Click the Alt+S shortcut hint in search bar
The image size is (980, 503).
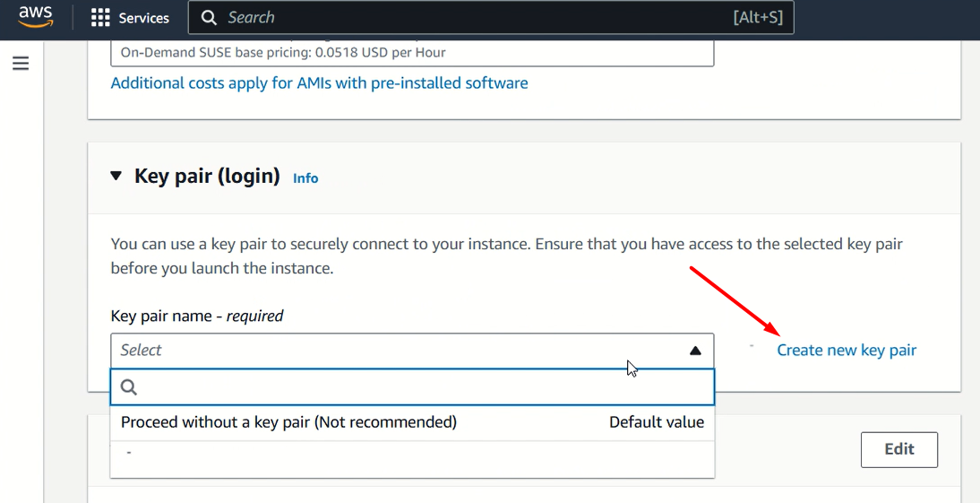[758, 18]
